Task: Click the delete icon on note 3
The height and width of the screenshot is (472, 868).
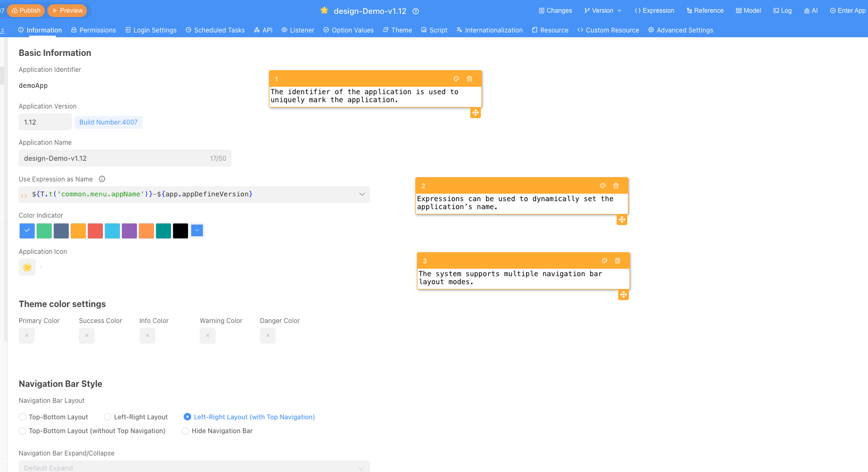Action: (x=618, y=261)
